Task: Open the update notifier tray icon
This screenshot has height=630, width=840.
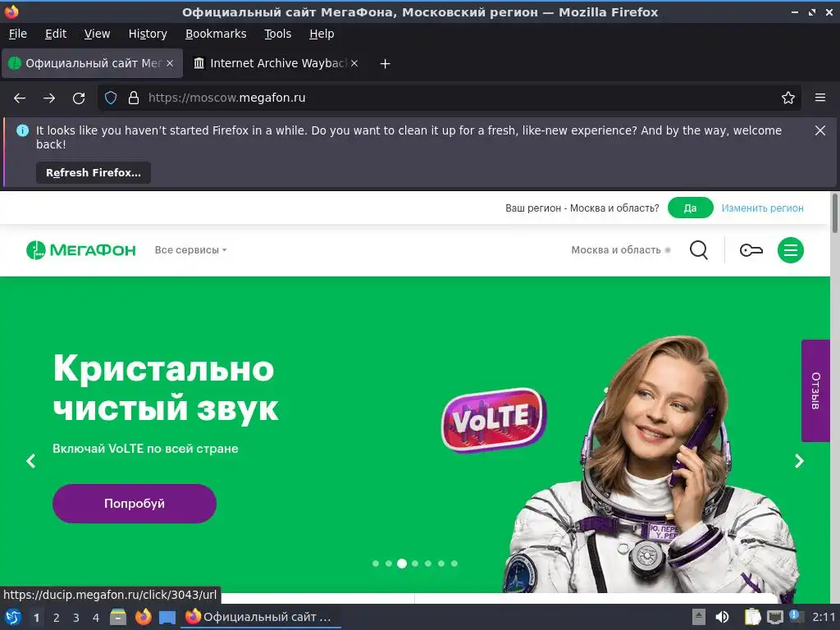Action: click(796, 616)
